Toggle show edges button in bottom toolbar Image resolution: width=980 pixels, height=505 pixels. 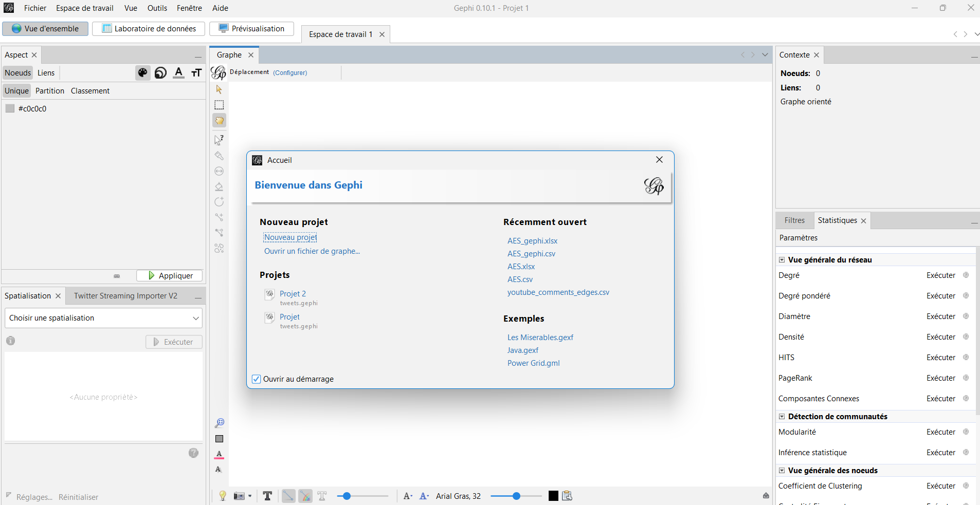pos(288,496)
